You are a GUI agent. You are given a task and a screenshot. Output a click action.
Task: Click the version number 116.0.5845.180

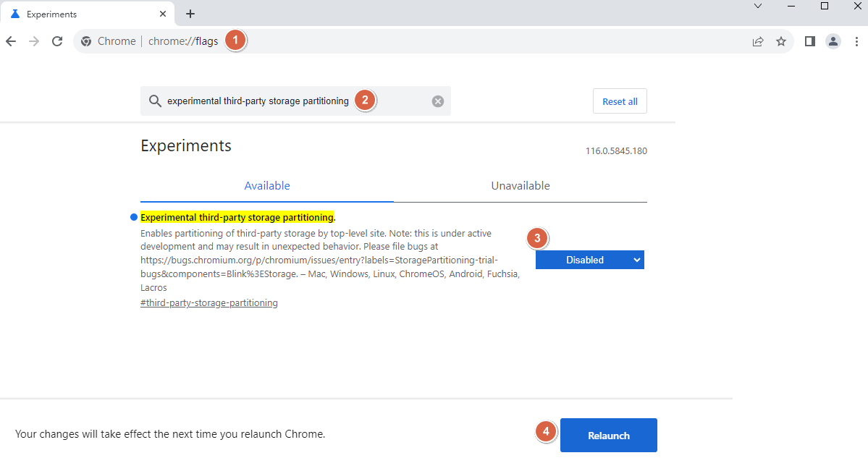[616, 151]
